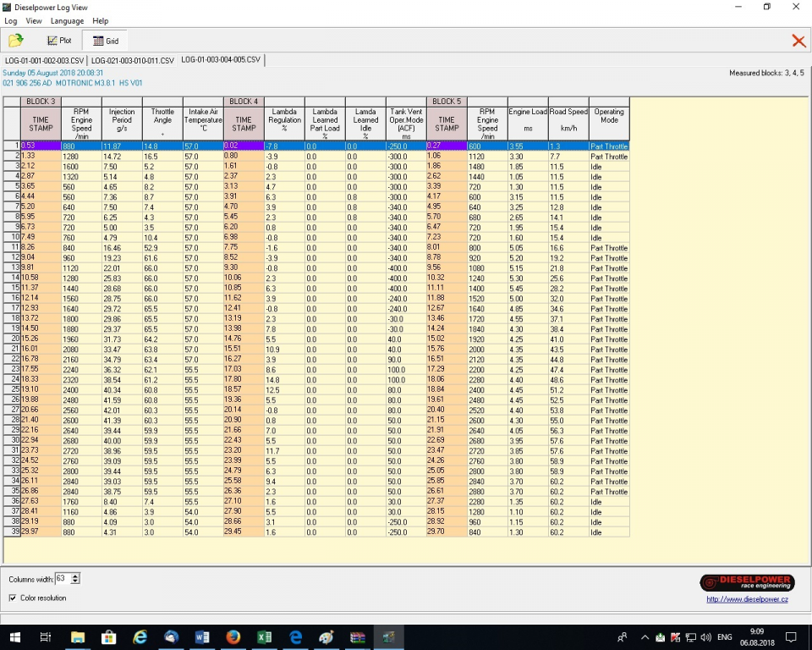Switch to LOG-021-003-010-011.CSV tab
The height and width of the screenshot is (650, 812).
(x=133, y=61)
